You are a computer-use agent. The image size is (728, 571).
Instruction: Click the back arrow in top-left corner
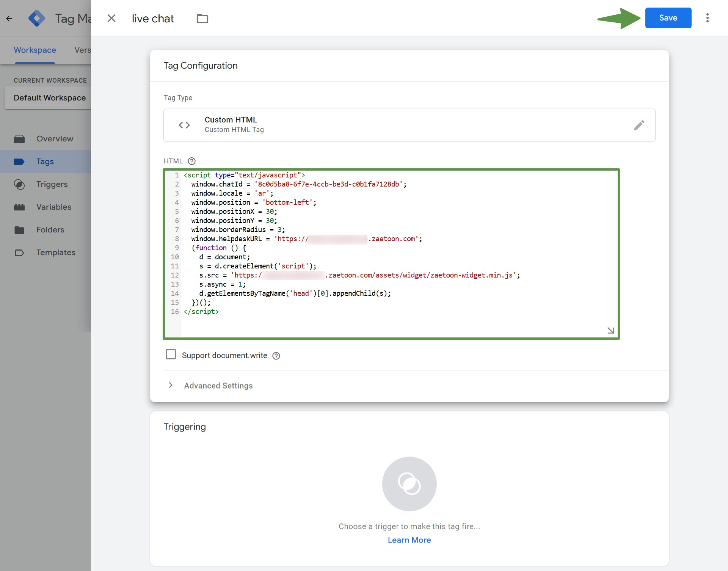9,18
